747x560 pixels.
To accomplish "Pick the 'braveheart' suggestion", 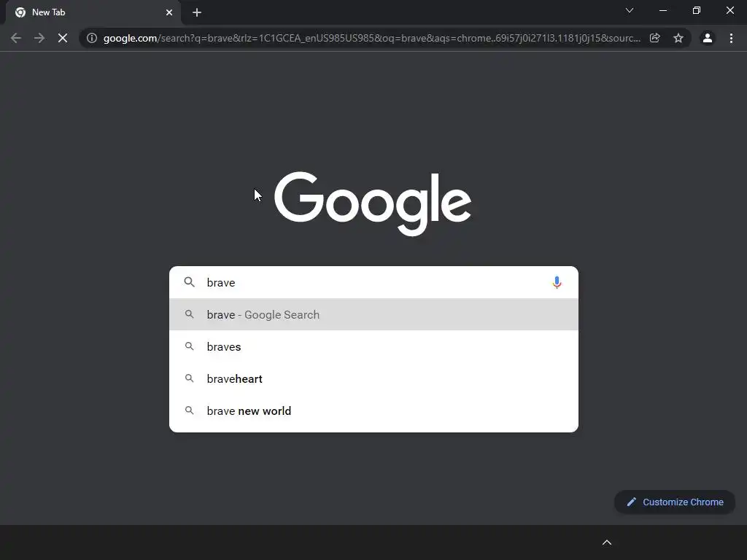I will click(x=374, y=378).
